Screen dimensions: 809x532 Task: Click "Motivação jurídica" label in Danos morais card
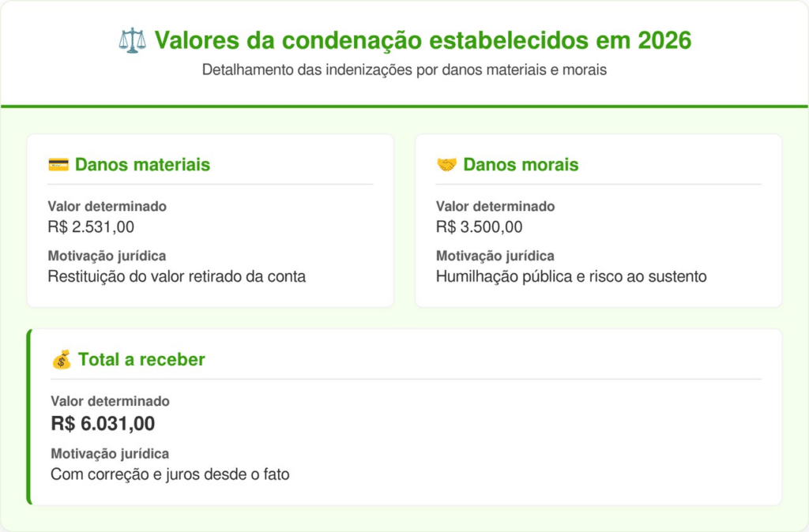(x=495, y=256)
